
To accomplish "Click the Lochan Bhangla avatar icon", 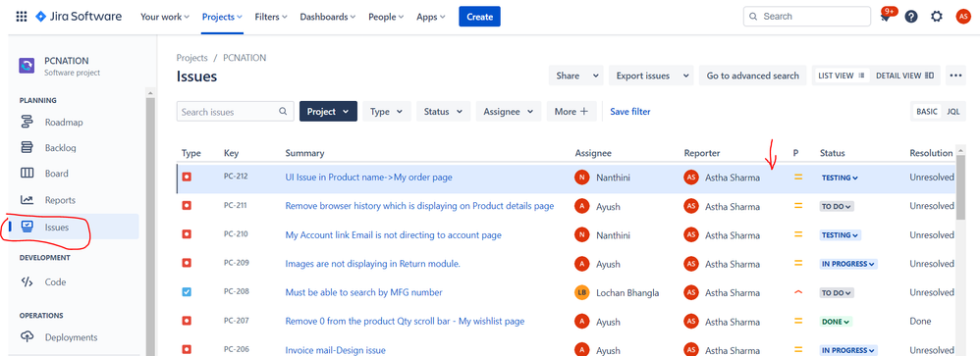I will coord(582,292).
